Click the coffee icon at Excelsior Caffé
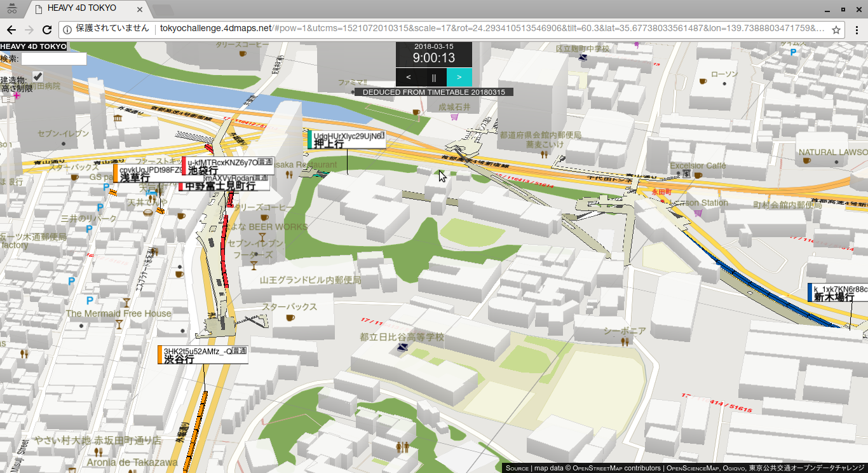This screenshot has width=868, height=473. pyautogui.click(x=698, y=175)
